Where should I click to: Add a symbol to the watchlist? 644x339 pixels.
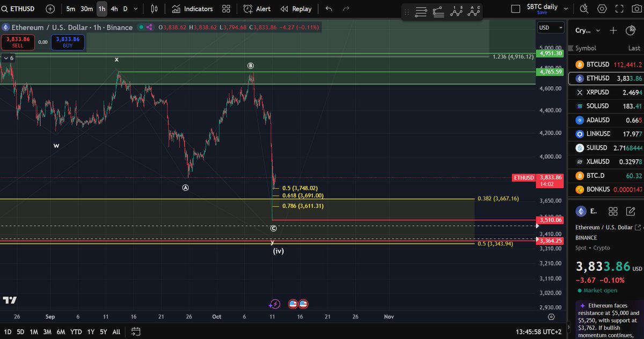point(613,31)
